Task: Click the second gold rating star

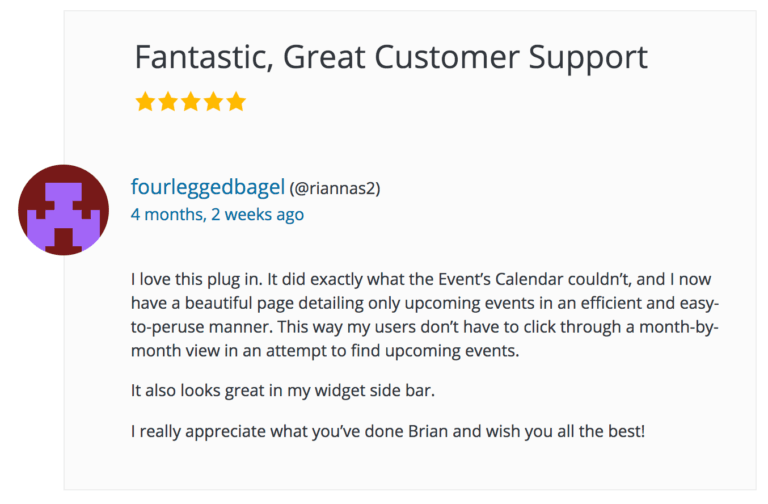Action: [168, 102]
